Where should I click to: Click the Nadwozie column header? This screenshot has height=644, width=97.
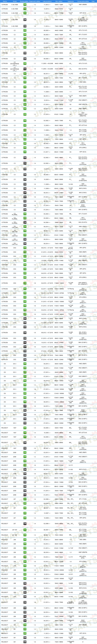[71, 1]
